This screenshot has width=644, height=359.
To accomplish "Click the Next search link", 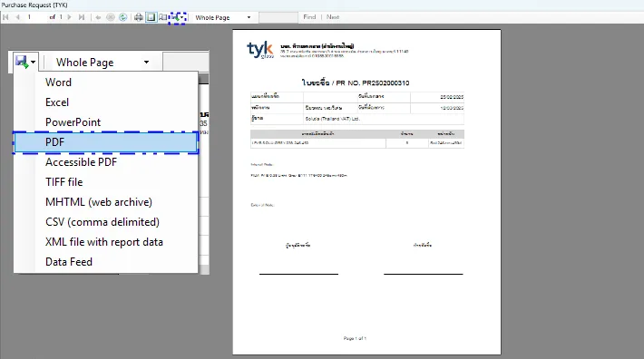I will click(333, 17).
